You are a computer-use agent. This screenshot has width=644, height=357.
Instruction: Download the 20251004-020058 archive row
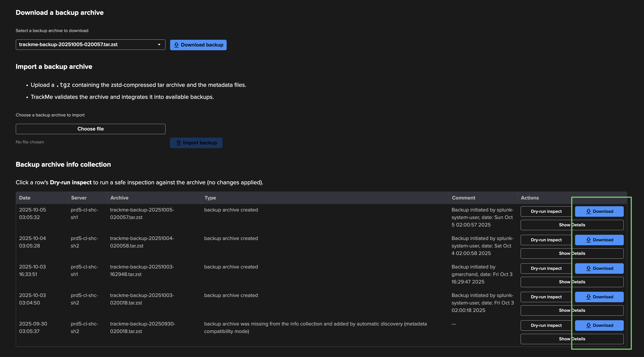(x=599, y=240)
